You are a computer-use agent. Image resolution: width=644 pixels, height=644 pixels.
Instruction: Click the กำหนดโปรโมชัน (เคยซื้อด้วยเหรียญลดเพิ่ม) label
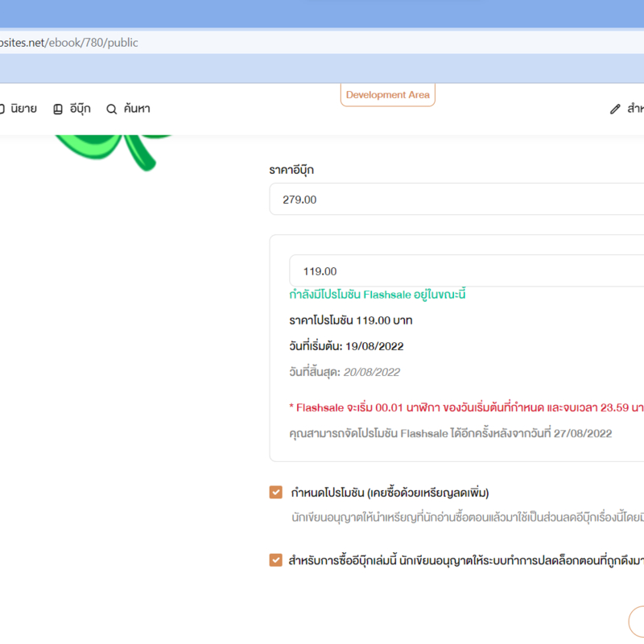click(x=390, y=493)
